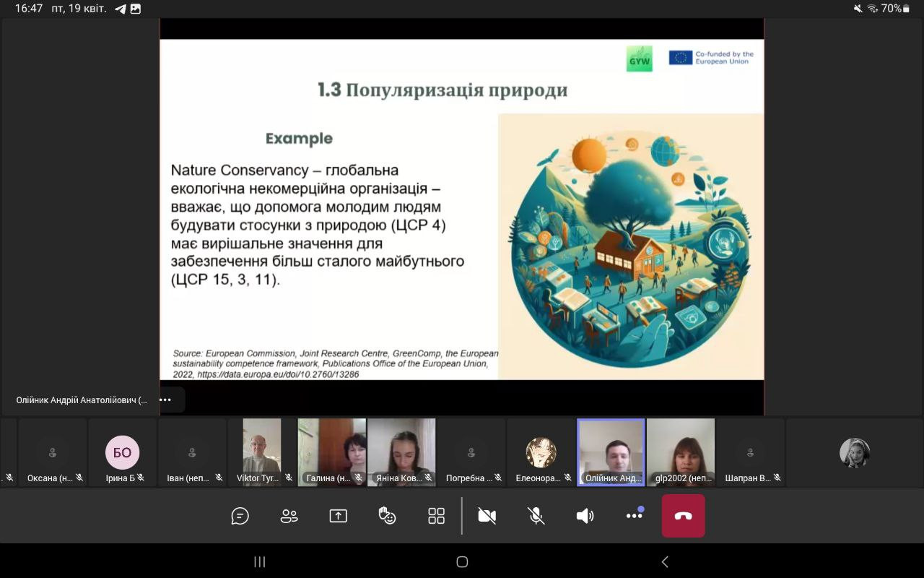Hang up the call
This screenshot has width=924, height=578.
(x=683, y=516)
